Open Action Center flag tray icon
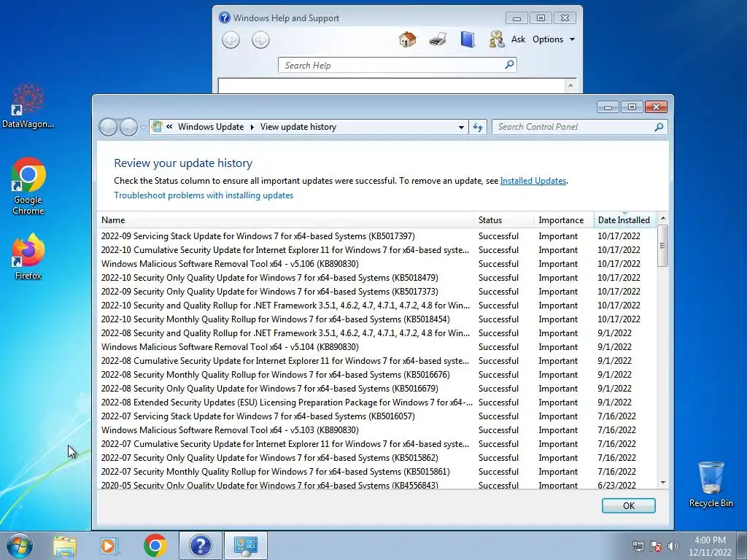This screenshot has height=560, width=747. point(656,546)
